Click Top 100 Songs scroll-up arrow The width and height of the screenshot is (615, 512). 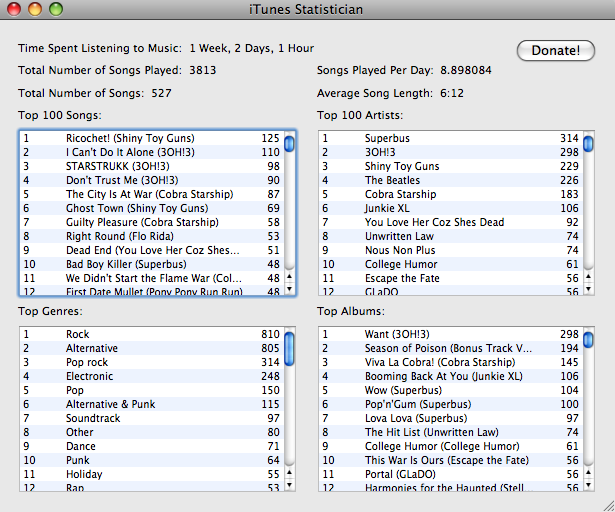click(289, 277)
